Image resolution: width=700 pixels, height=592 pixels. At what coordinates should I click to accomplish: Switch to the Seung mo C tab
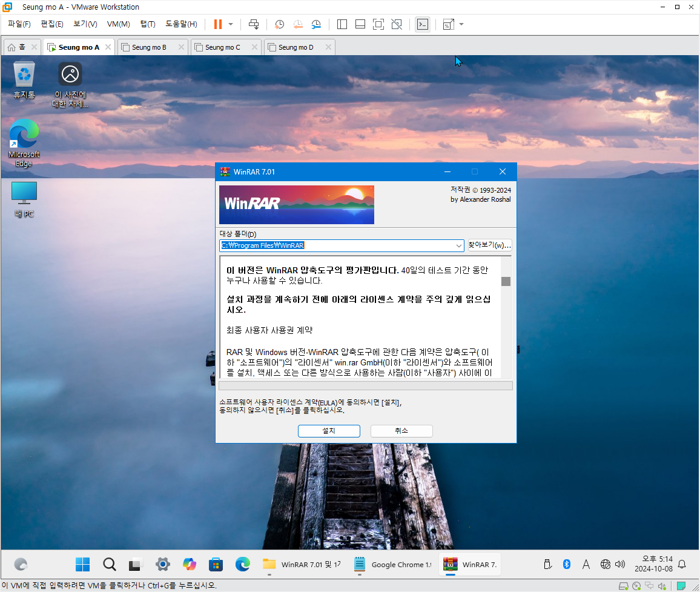pos(222,47)
